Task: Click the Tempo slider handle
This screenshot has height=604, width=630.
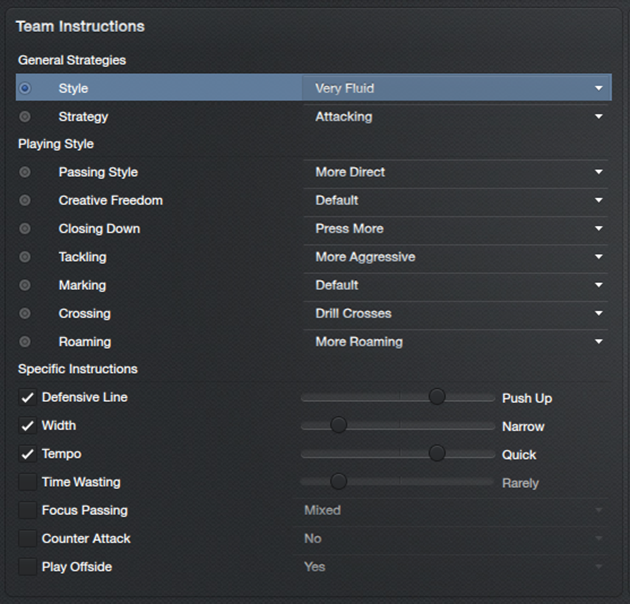Action: (436, 454)
